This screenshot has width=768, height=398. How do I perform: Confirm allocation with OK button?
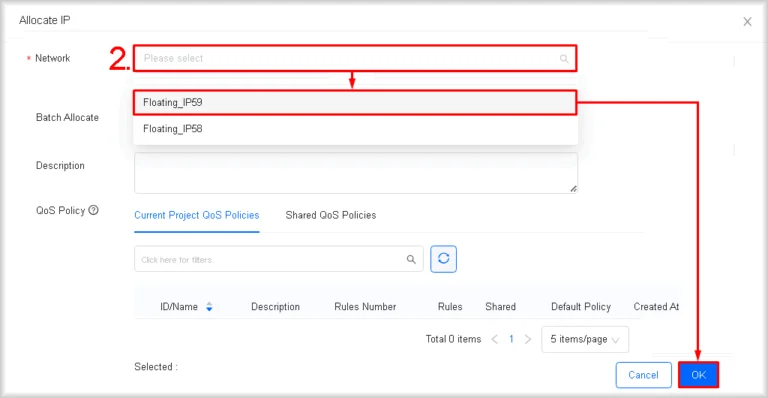click(x=698, y=375)
